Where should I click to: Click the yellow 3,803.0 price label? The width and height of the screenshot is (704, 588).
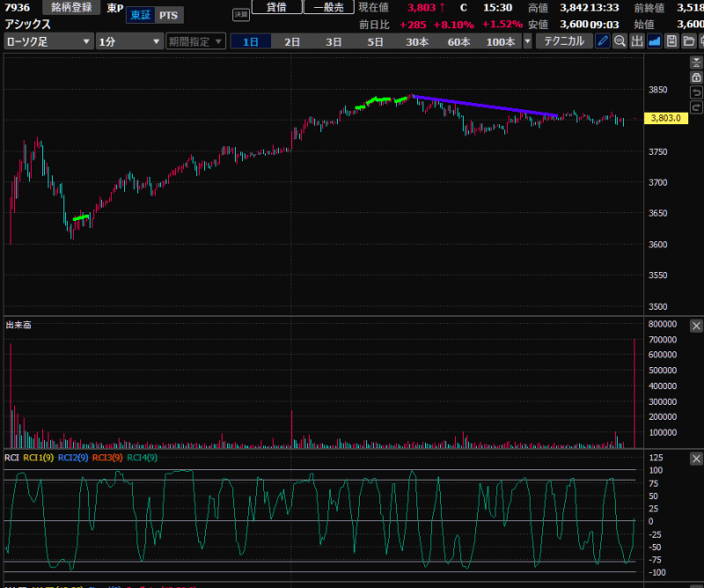point(665,118)
